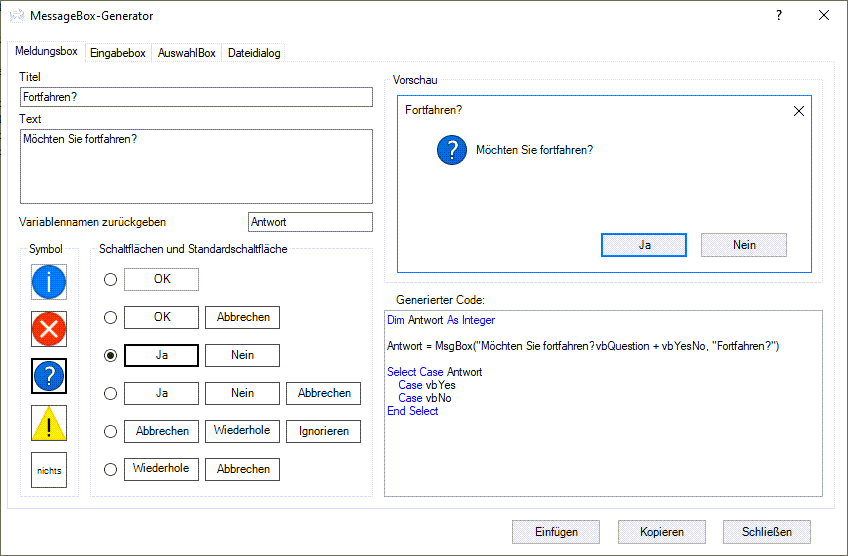848x556 pixels.
Task: Edit the Variablennamen 'Antwort' field
Action: tap(310, 222)
